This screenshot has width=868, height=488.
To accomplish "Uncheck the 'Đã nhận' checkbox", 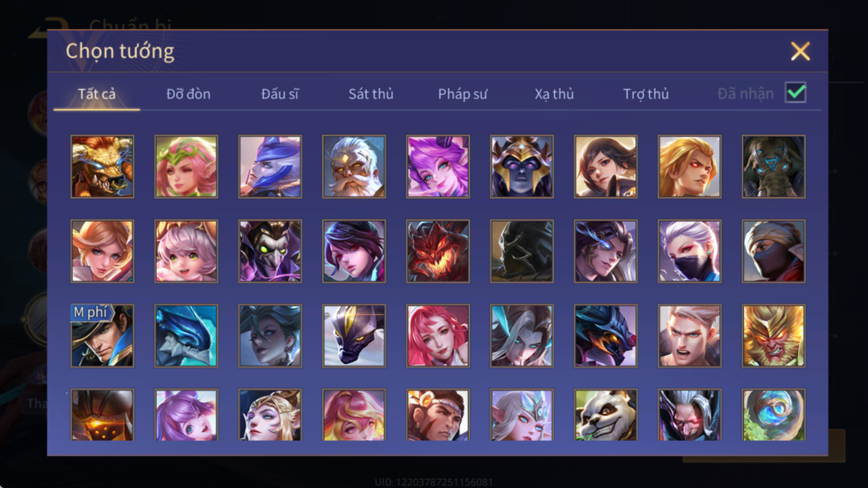I will [x=796, y=93].
